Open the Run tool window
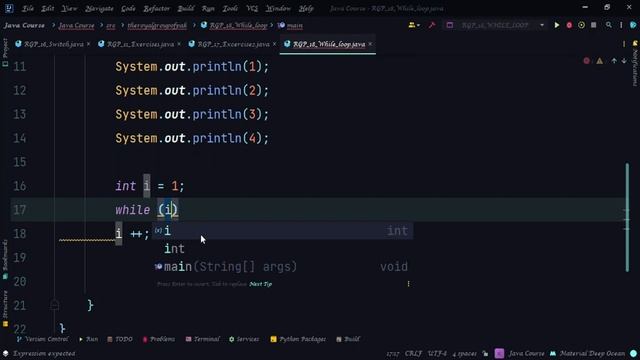 coord(88,339)
